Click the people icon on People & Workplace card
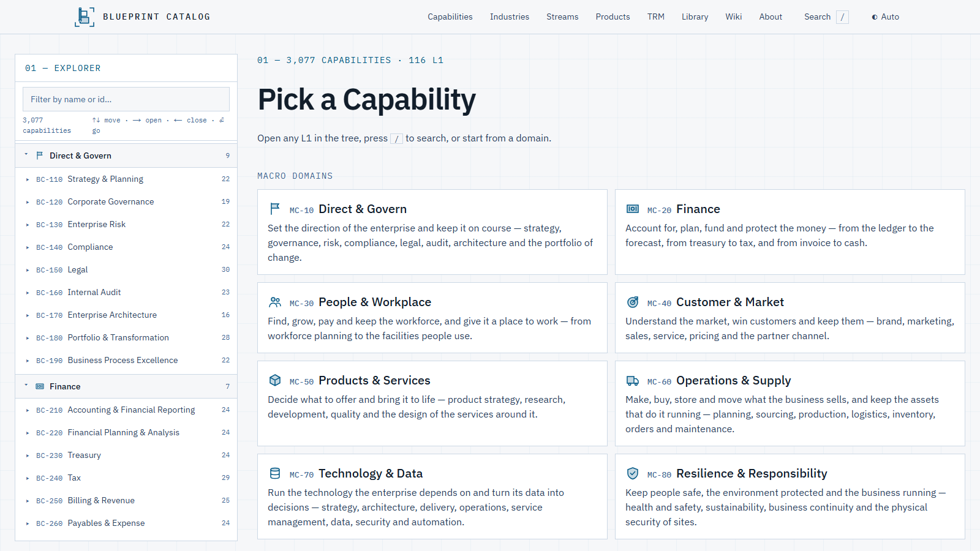 click(x=275, y=302)
